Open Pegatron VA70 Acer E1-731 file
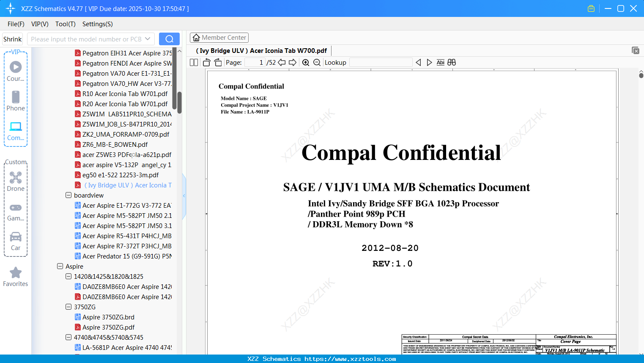Image resolution: width=644 pixels, height=363 pixels. (123, 74)
